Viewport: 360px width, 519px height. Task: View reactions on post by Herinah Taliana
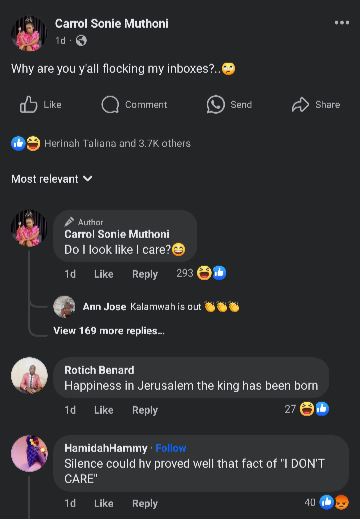point(101,143)
